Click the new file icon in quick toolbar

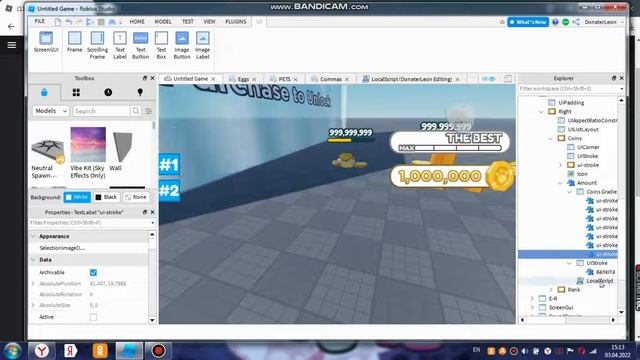click(58, 22)
